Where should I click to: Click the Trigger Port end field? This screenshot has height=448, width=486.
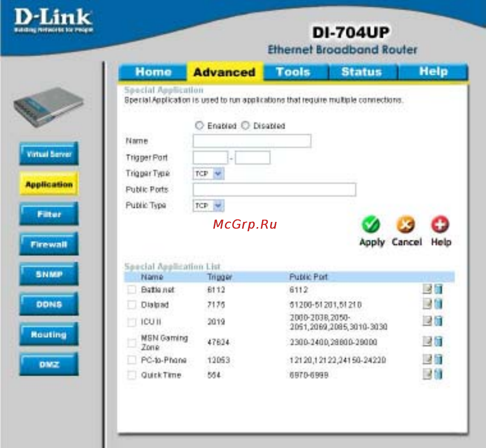tap(253, 158)
